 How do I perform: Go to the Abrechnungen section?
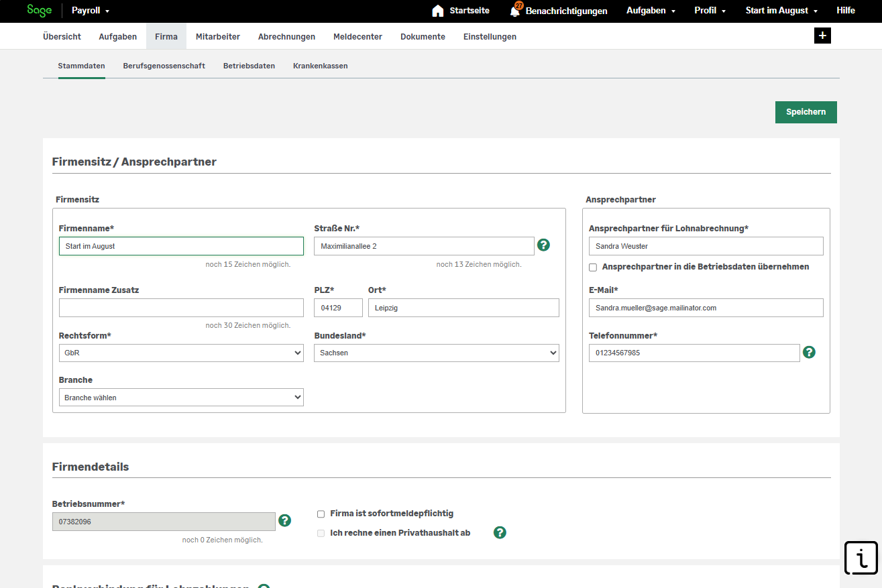click(x=286, y=37)
